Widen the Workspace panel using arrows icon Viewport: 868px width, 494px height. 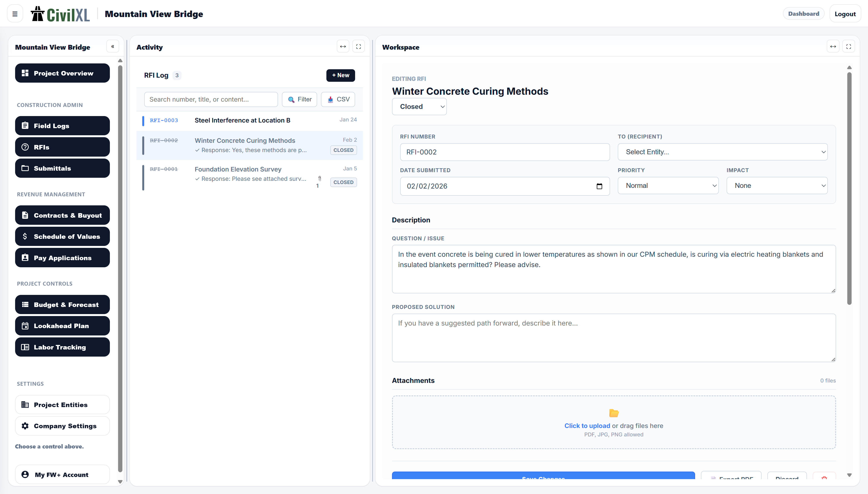[833, 46]
